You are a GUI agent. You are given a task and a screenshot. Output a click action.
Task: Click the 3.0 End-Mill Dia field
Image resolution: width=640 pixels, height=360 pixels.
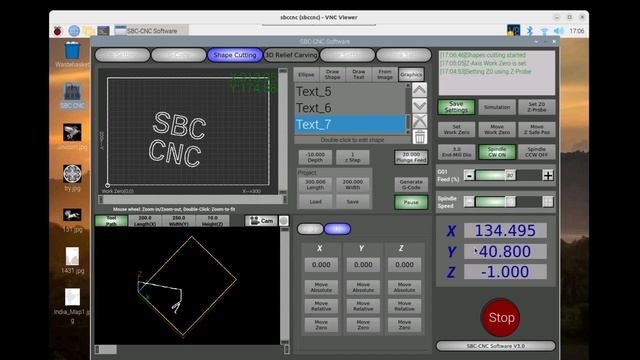click(456, 152)
